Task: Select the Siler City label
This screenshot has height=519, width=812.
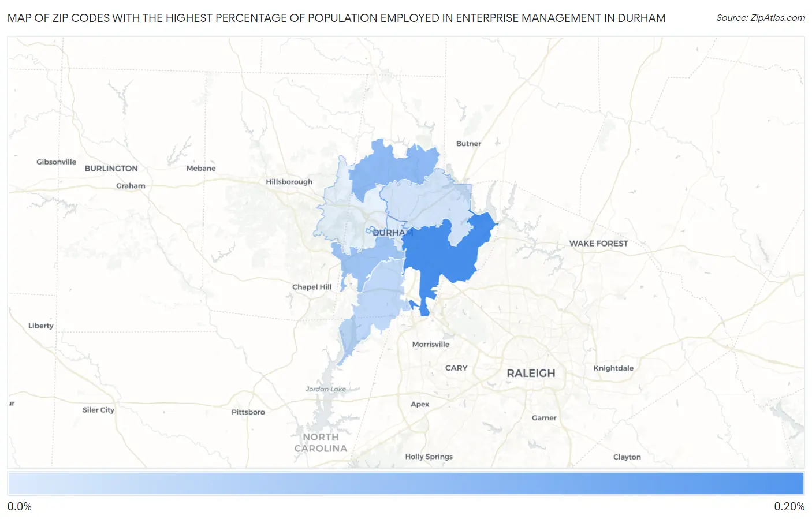Action: [x=98, y=410]
